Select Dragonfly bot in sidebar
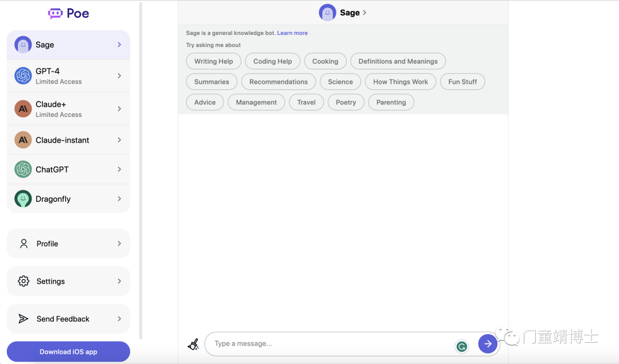The height and width of the screenshot is (364, 619). tap(68, 198)
